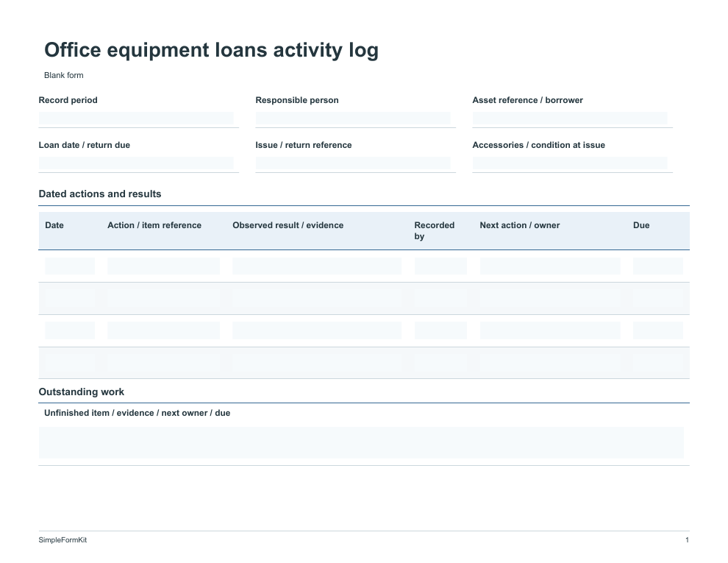Click the 'Outstanding work' section heading
The image size is (728, 563).
pyautogui.click(x=81, y=392)
